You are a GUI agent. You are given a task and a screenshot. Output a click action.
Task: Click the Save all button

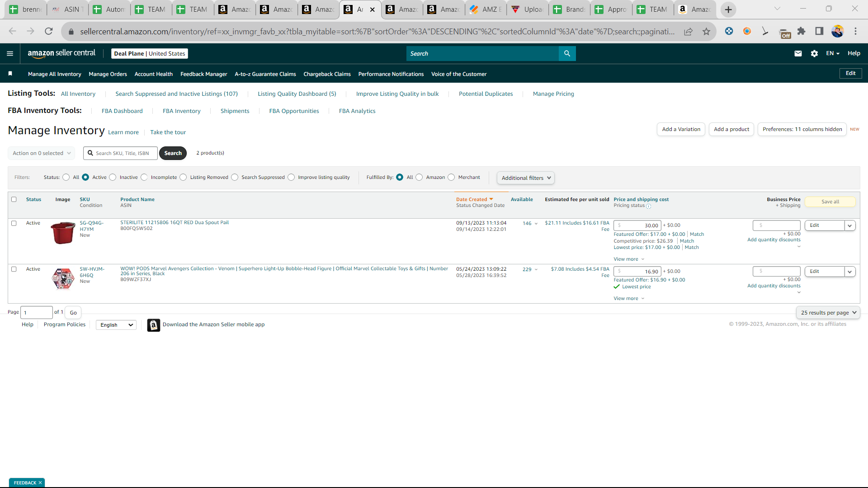830,202
